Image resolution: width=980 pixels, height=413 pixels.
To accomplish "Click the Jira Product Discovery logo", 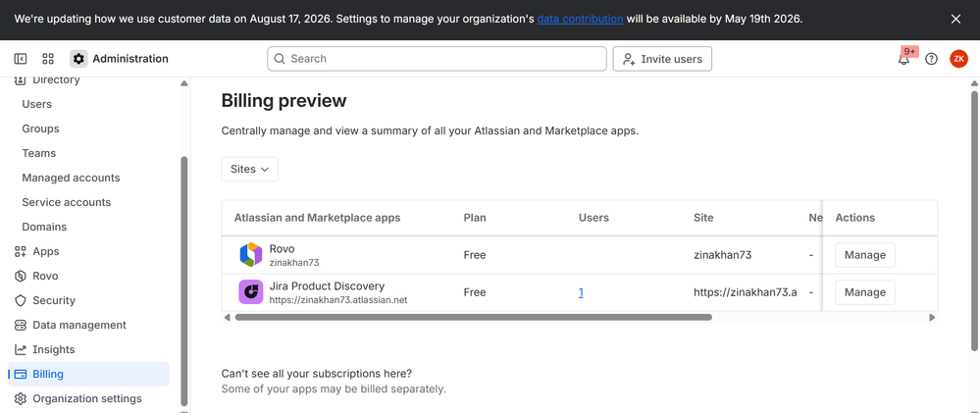I will coord(250,291).
